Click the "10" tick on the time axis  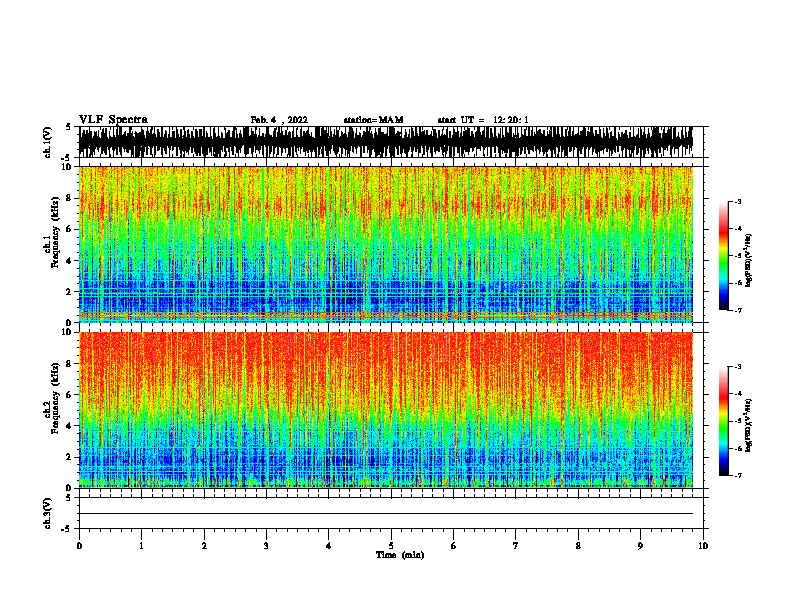[703, 545]
